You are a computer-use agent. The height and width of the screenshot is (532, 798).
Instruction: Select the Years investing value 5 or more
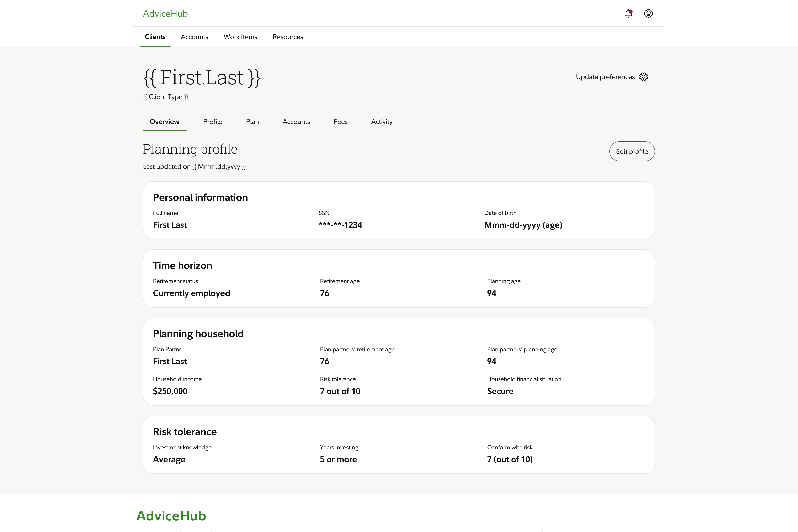click(x=338, y=459)
